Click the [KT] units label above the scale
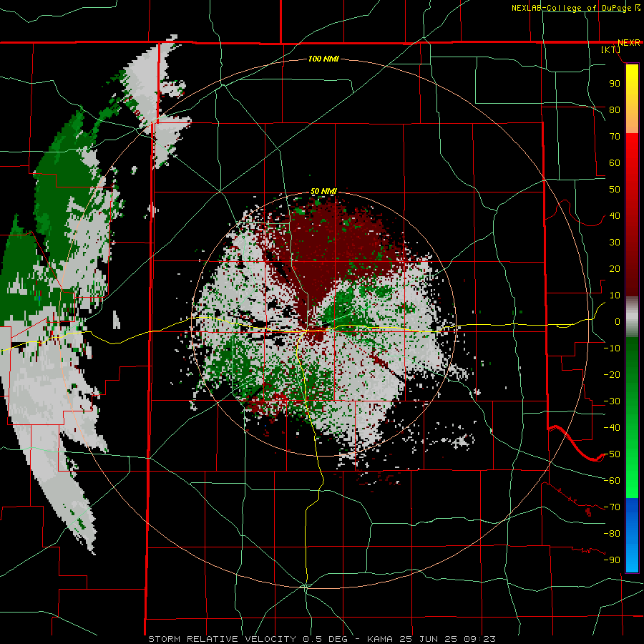Image resolution: width=644 pixels, height=644 pixels. (x=611, y=49)
